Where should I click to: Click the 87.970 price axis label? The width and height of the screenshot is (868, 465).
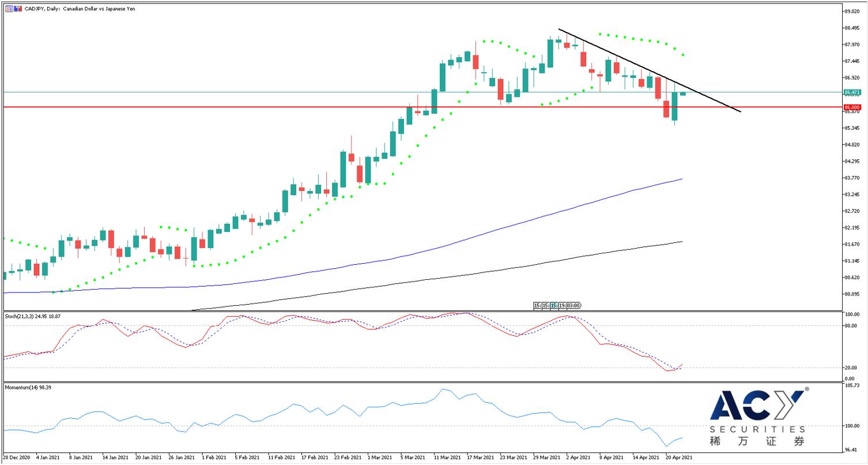pyautogui.click(x=852, y=45)
